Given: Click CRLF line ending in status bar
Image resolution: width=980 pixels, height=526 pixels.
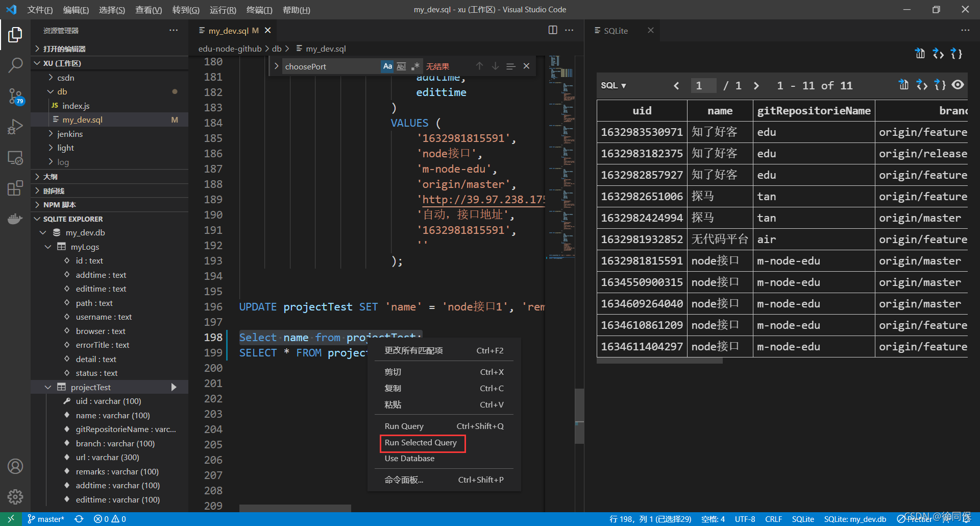Looking at the screenshot, I should (773, 519).
